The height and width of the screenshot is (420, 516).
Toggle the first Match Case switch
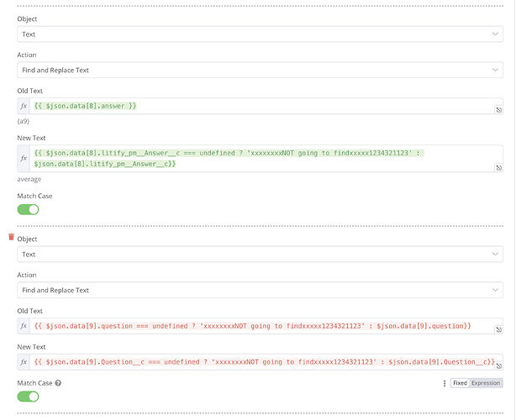[x=29, y=209]
